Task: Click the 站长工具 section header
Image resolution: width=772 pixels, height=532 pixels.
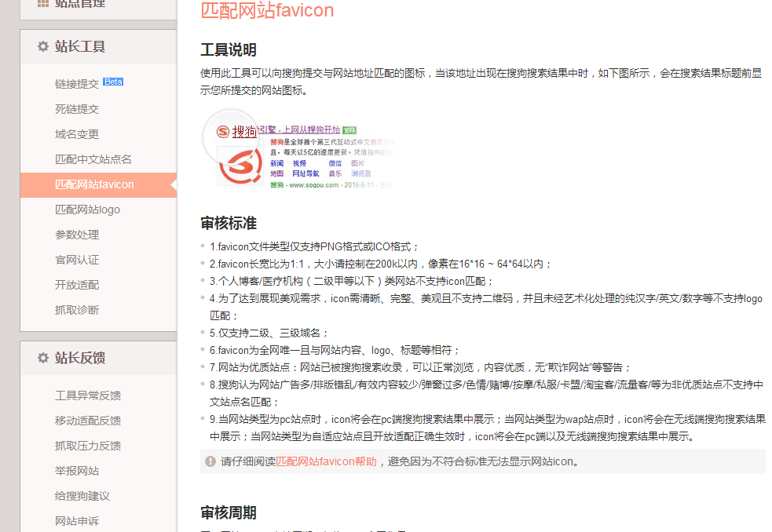Action: click(98, 46)
